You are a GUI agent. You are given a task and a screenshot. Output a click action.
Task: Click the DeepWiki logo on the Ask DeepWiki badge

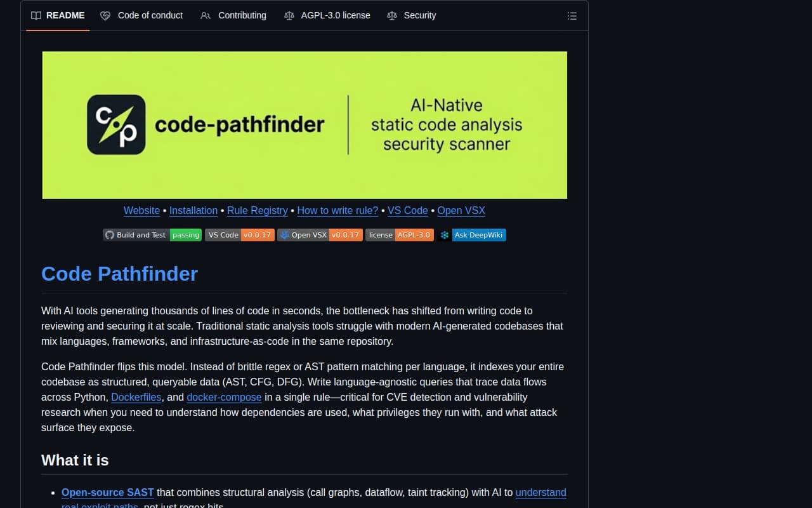click(444, 234)
